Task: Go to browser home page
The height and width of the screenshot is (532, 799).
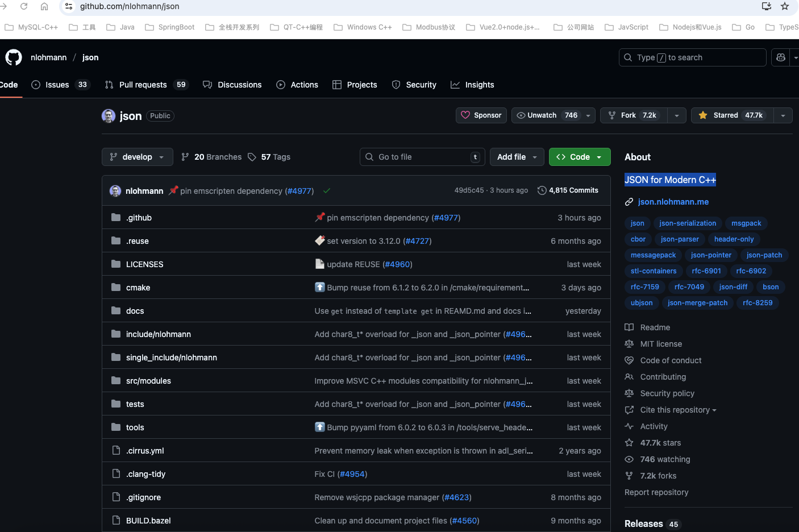Action: click(x=44, y=6)
